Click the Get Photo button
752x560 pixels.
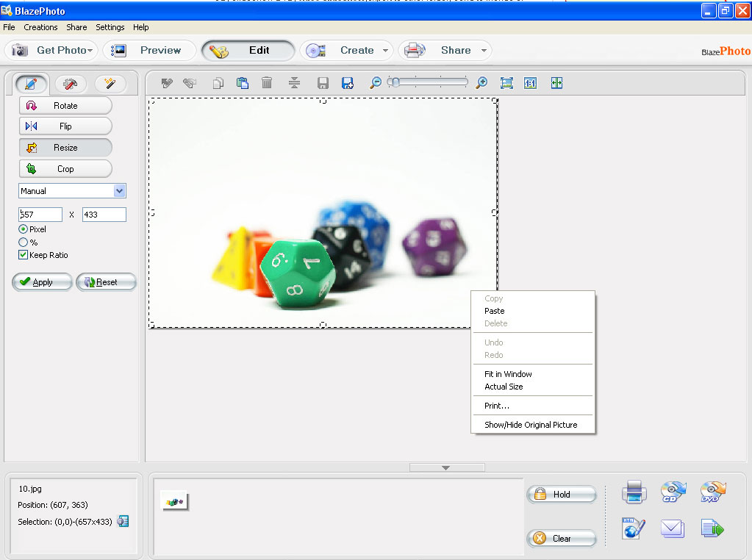[51, 51]
